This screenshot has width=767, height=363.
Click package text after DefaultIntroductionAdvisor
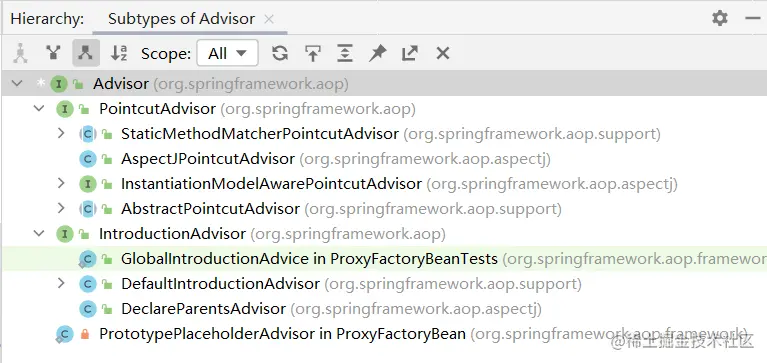click(x=453, y=284)
